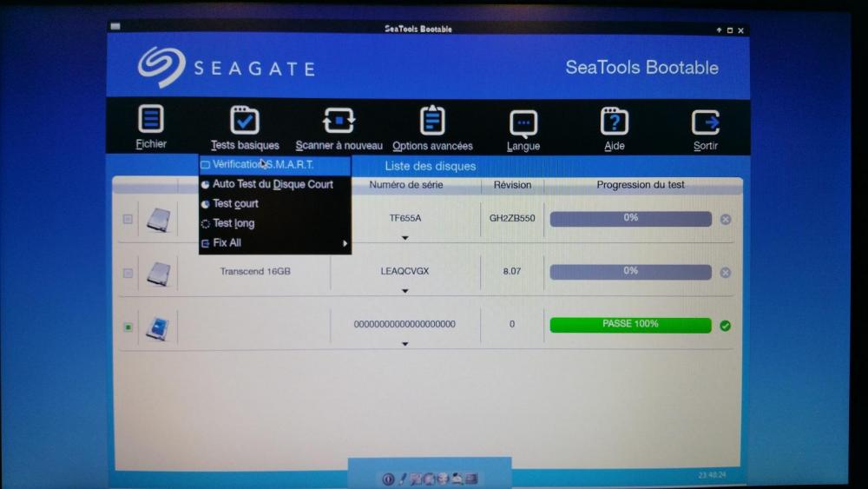Click the Sortir label
Screen dimensions: 868x489
(705, 146)
